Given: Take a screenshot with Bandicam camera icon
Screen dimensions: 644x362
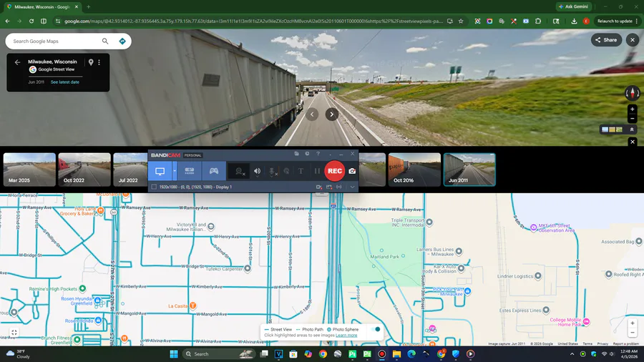Looking at the screenshot, I should (x=352, y=171).
